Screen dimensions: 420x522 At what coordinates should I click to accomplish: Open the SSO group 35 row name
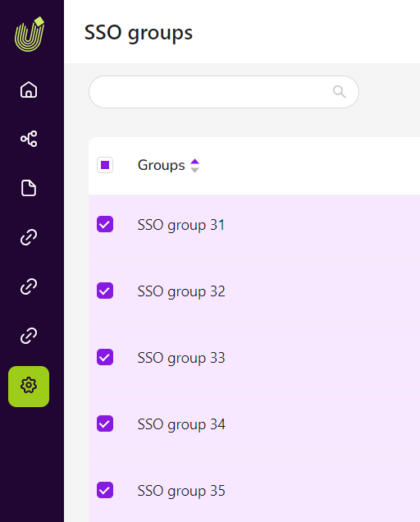[181, 492]
